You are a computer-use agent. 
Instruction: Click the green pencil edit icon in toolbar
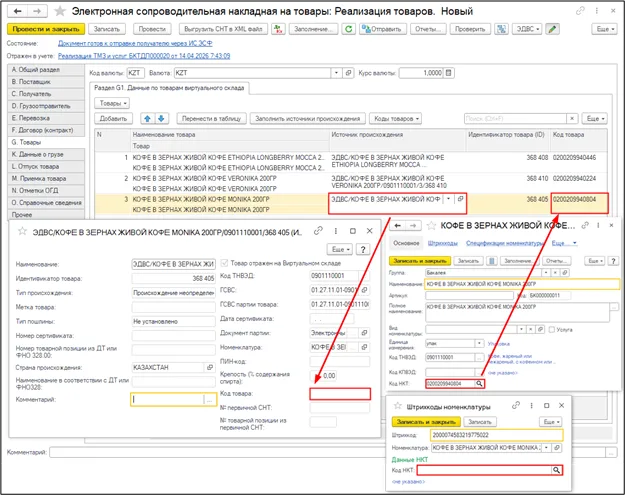(x=552, y=29)
